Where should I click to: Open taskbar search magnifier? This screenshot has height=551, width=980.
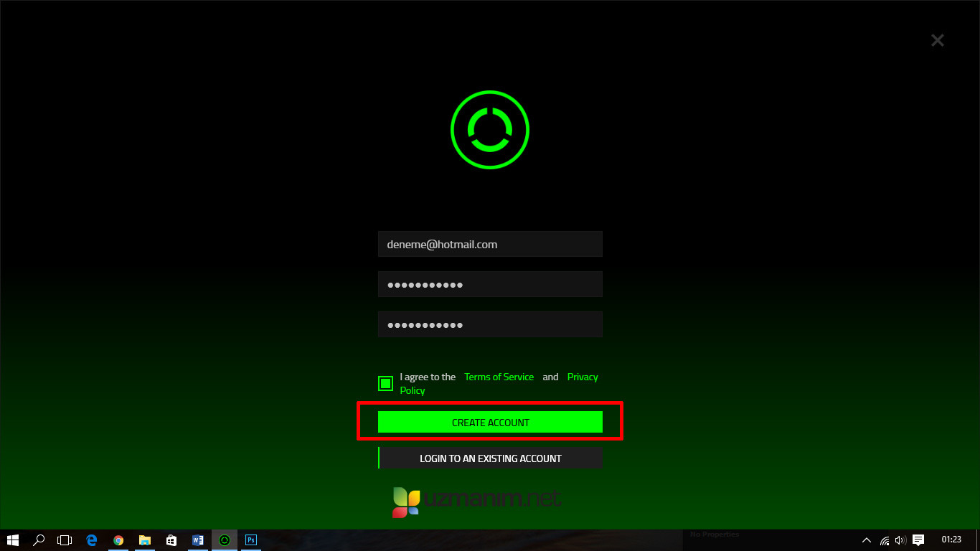click(39, 540)
